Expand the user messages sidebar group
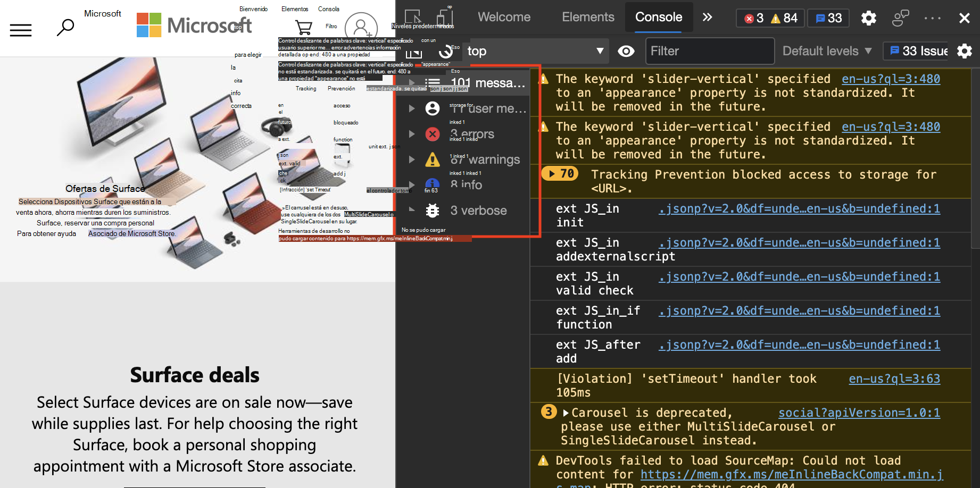Screen dimensions: 980x488 click(x=411, y=108)
